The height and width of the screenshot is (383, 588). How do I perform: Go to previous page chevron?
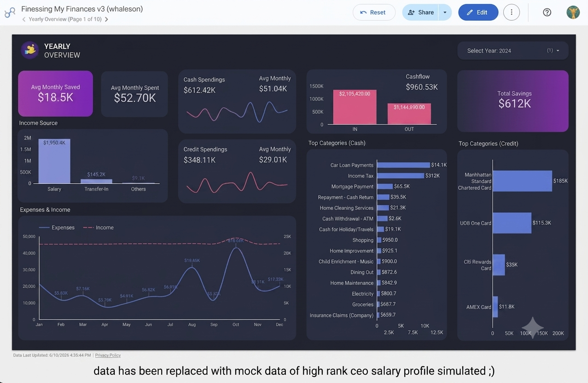(24, 19)
